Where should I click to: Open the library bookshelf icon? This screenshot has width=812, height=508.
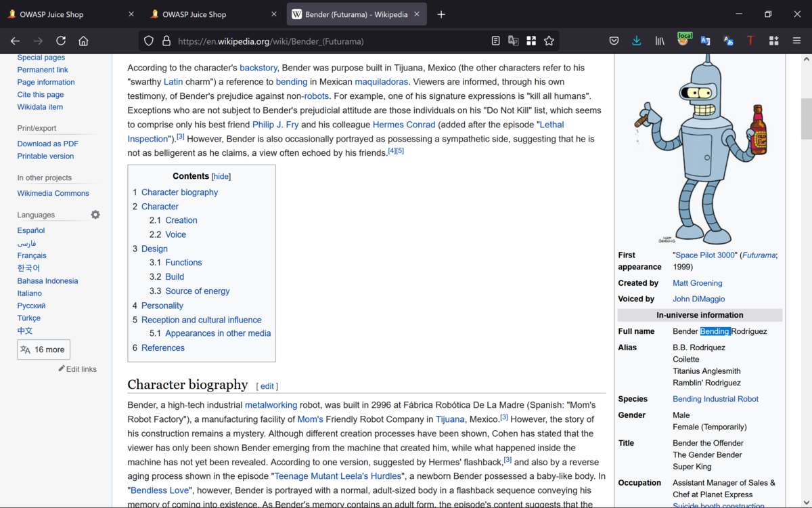point(660,41)
